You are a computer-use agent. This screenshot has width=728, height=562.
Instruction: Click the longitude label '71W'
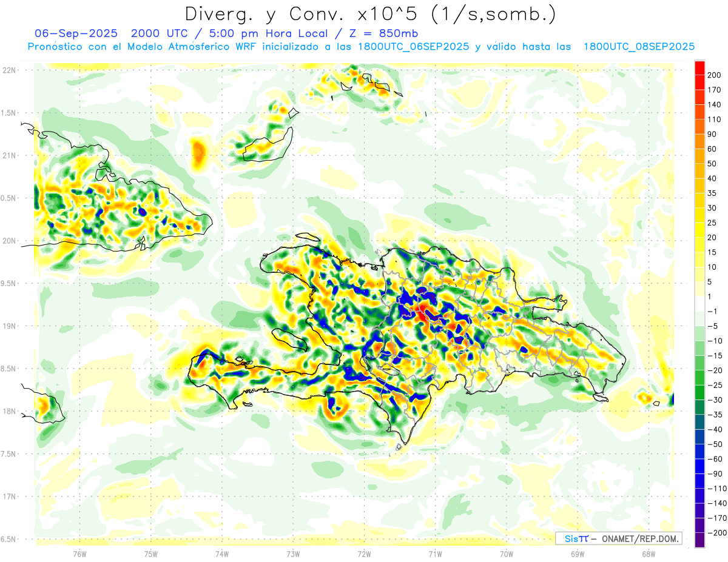pyautogui.click(x=435, y=554)
